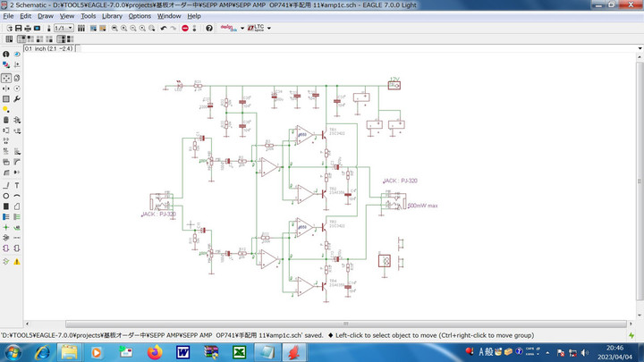
Task: Open the Library menu
Action: [112, 16]
